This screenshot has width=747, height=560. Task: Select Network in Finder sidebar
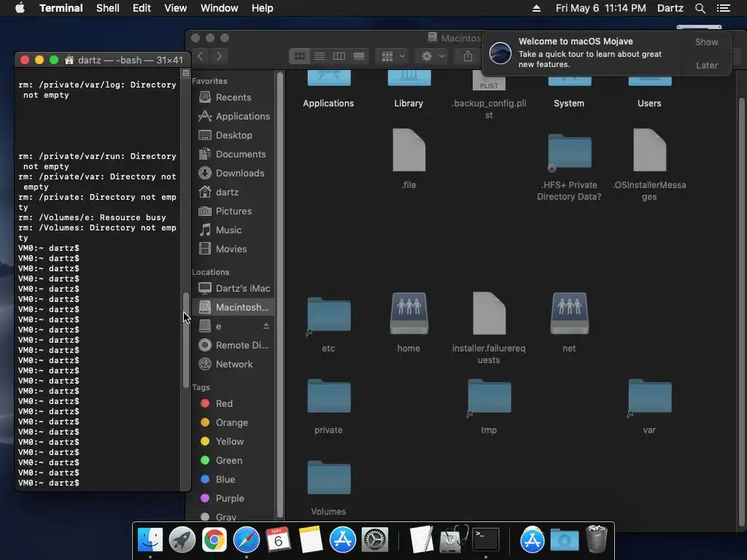pos(233,365)
